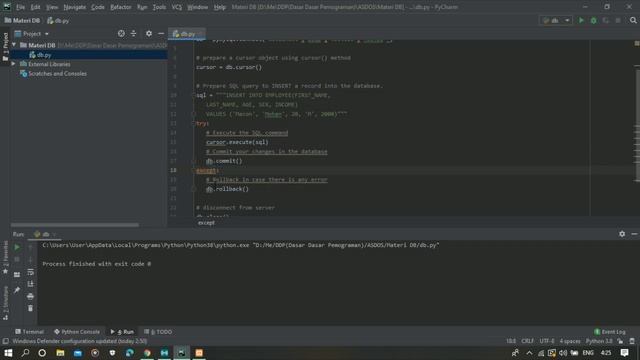Switch to db.py editor tab

tap(187, 34)
